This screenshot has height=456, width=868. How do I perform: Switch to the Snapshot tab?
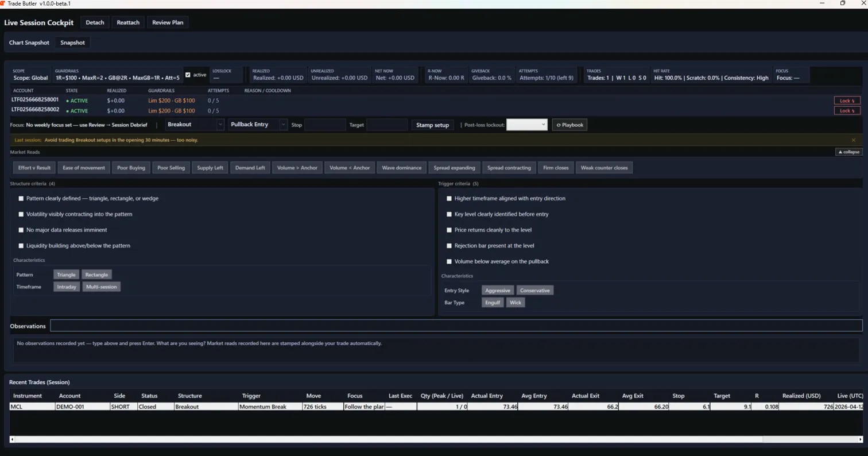click(x=72, y=42)
